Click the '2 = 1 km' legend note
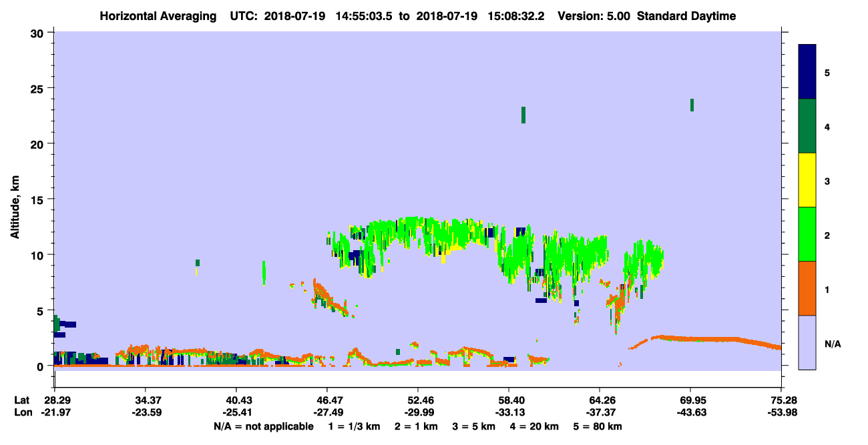Viewport: 868px width, 445px height. [417, 426]
